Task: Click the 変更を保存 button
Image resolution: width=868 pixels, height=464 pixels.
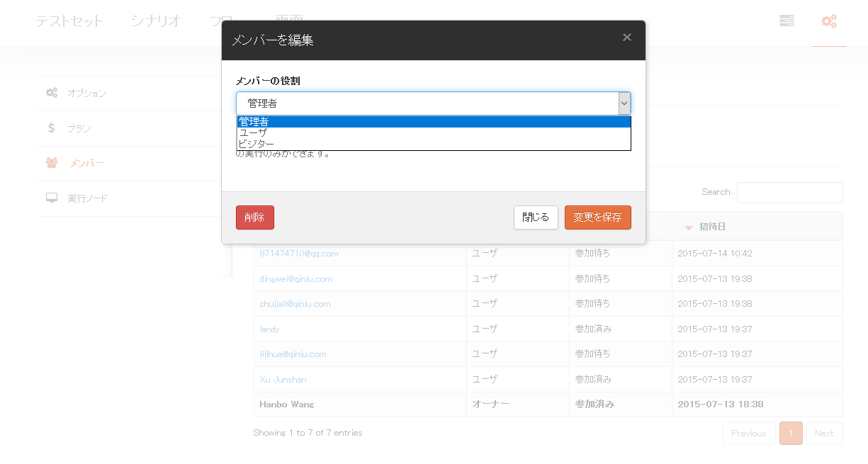Action: [597, 217]
